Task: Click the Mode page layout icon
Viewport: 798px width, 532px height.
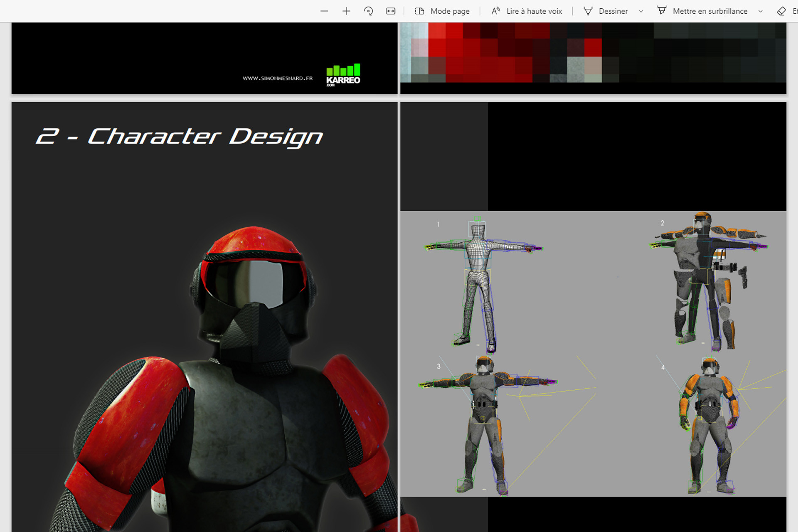Action: coord(420,11)
